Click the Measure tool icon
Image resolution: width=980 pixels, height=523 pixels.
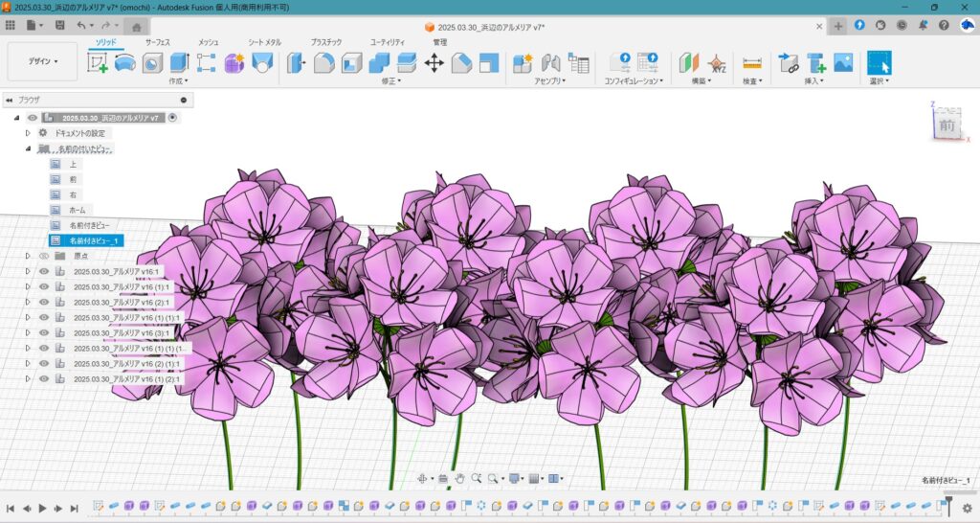pyautogui.click(x=752, y=63)
